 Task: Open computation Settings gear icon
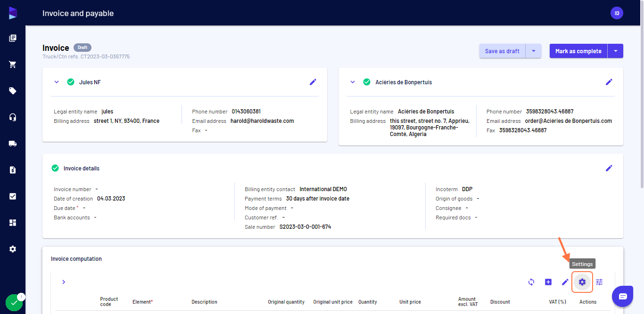(582, 282)
